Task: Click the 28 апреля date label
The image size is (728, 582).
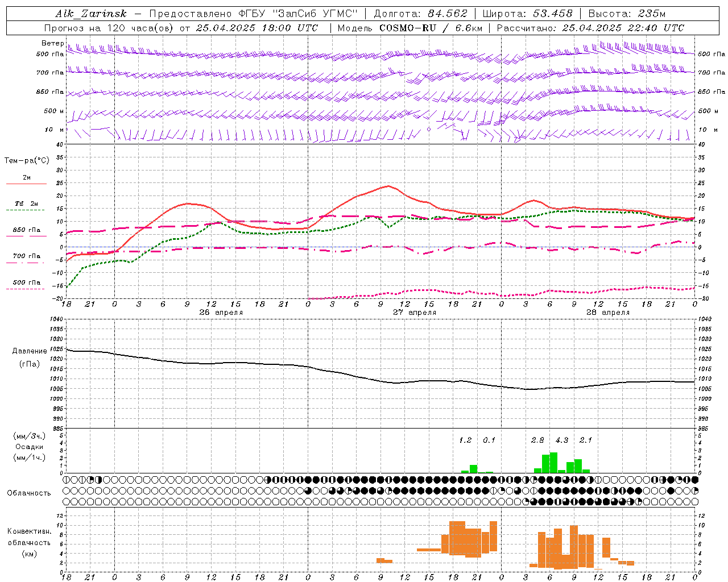Action: click(608, 313)
